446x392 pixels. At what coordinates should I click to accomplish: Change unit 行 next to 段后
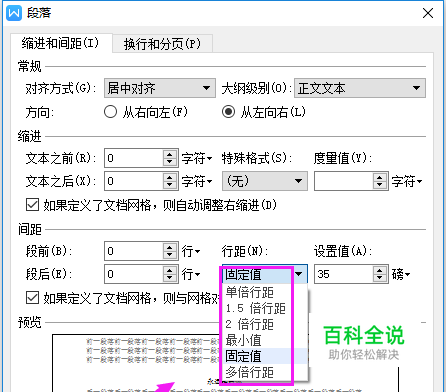191,274
